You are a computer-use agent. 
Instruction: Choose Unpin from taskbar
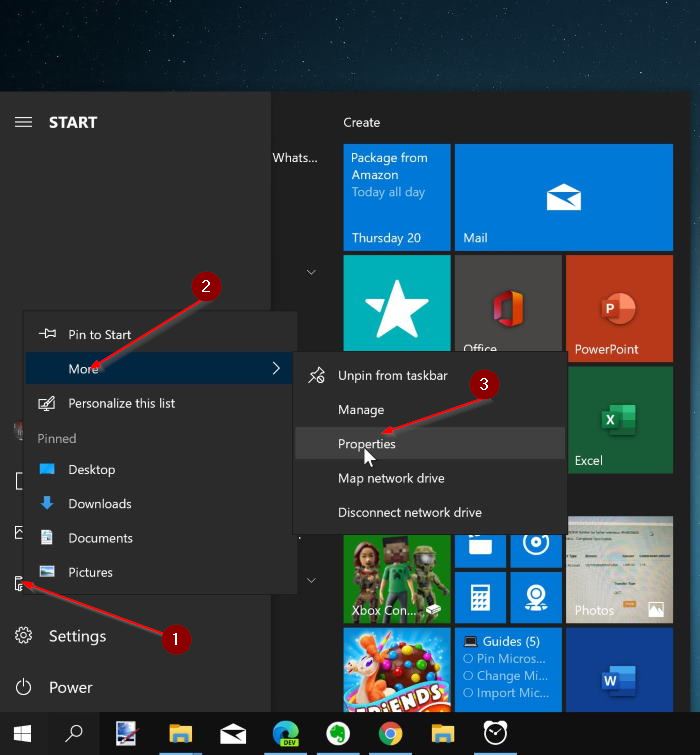coord(430,376)
